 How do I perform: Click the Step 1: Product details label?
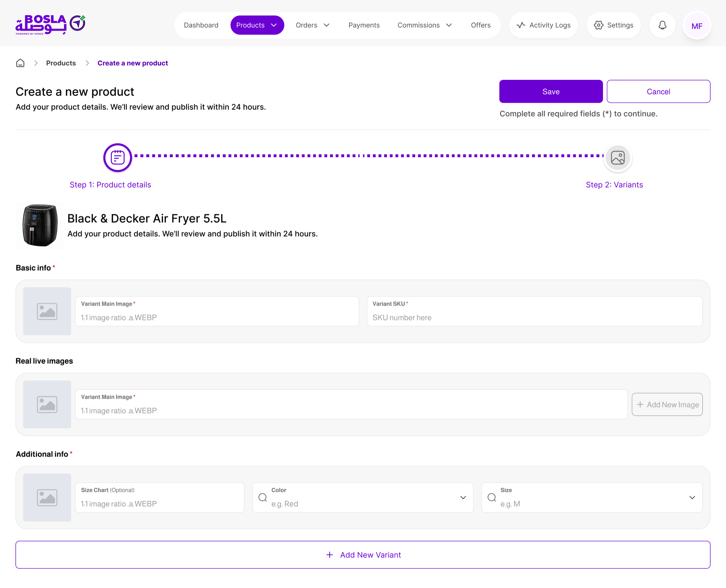tap(110, 185)
